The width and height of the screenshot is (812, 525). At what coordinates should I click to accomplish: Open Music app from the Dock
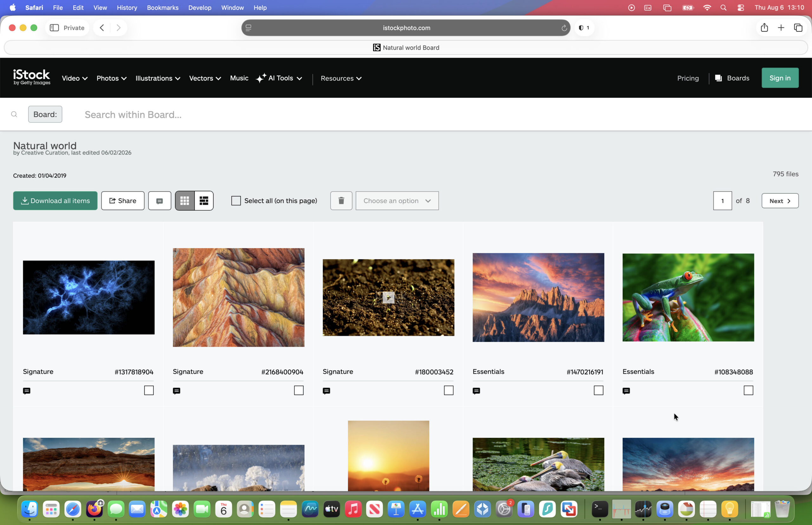(x=353, y=509)
